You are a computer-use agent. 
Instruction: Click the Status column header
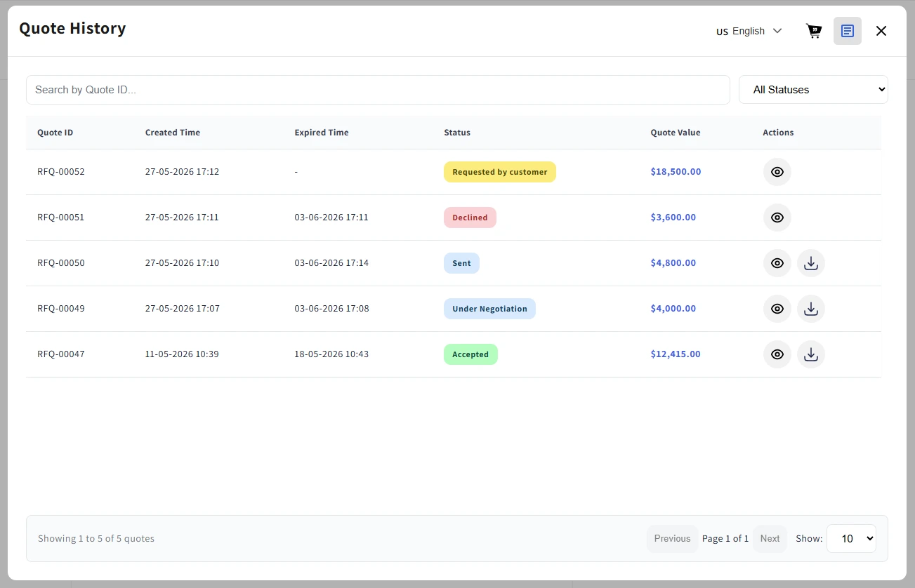coord(457,133)
